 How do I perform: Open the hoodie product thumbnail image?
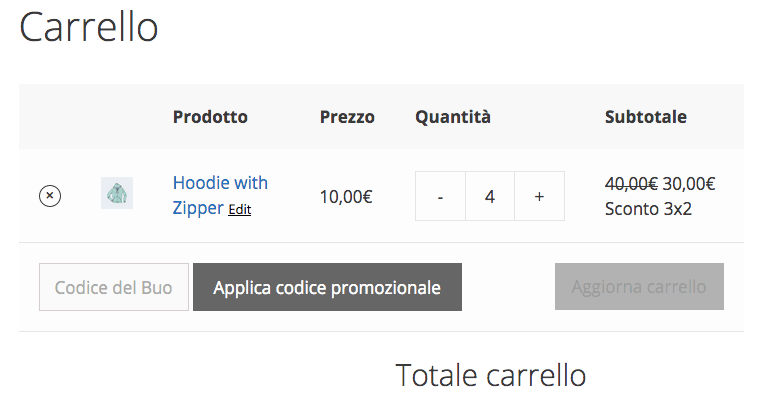pos(117,193)
